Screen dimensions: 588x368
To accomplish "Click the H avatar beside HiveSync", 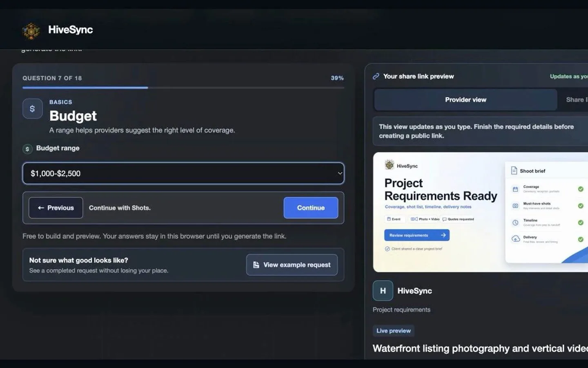I will pyautogui.click(x=383, y=291).
